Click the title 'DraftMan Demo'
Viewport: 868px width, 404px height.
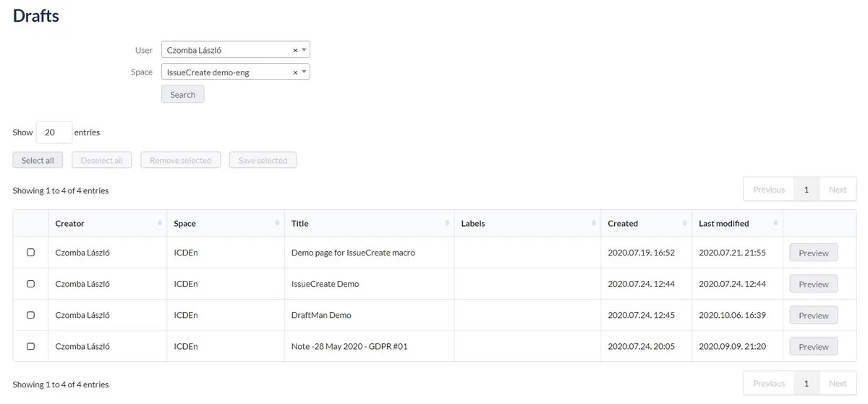click(x=321, y=315)
